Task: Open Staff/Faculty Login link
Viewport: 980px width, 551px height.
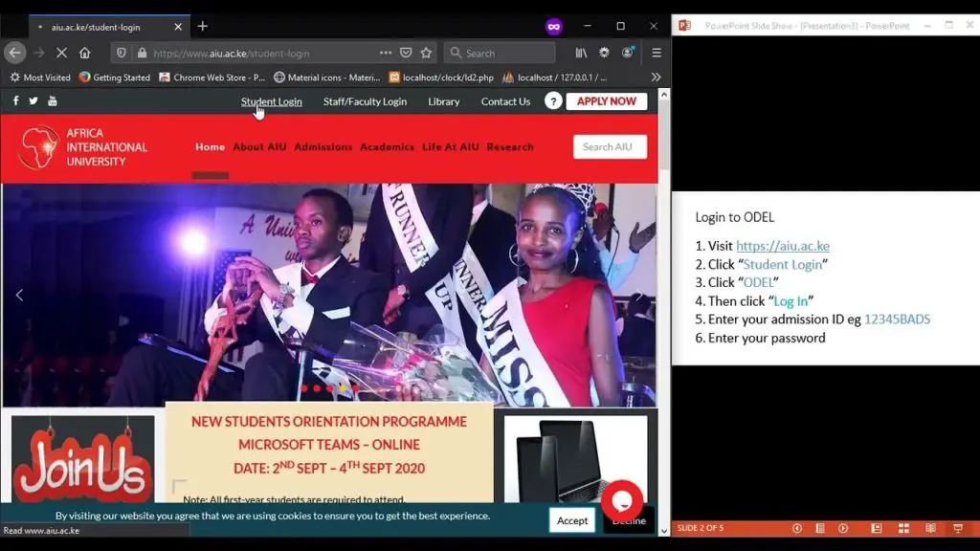Action: coord(365,101)
